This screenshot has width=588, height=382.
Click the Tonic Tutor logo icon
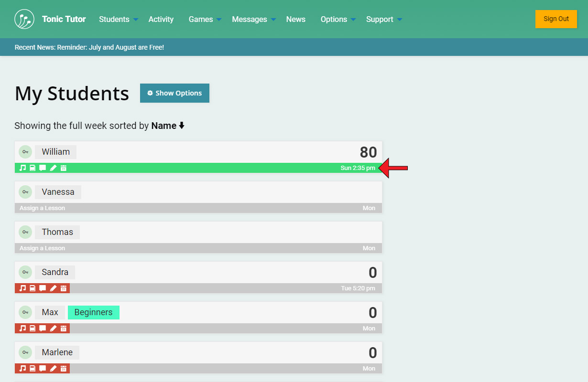pyautogui.click(x=24, y=19)
